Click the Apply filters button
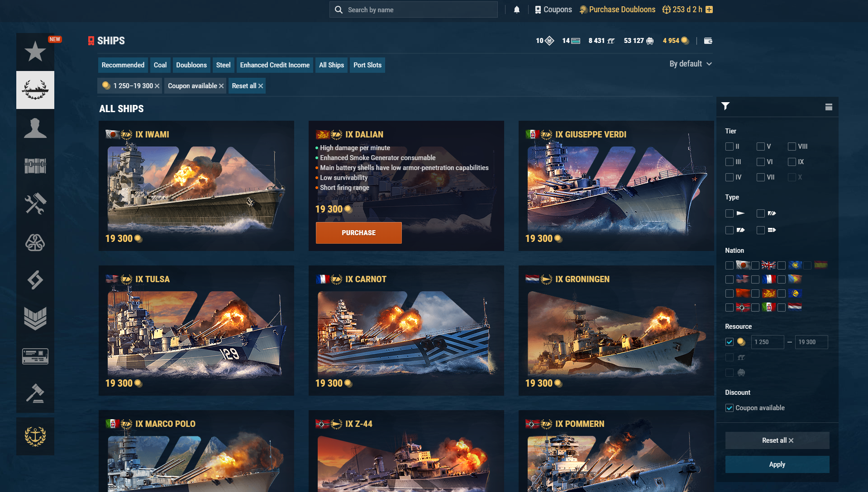868x492 pixels. click(x=777, y=464)
